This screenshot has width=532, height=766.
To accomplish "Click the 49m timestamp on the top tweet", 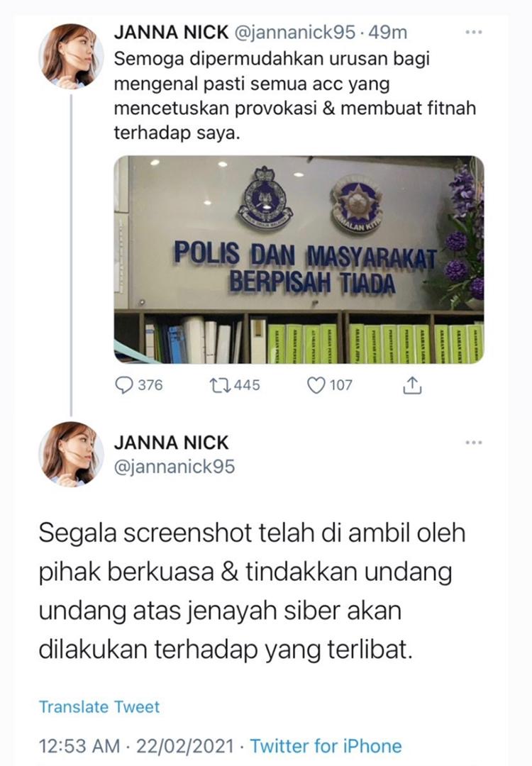I will tap(387, 33).
